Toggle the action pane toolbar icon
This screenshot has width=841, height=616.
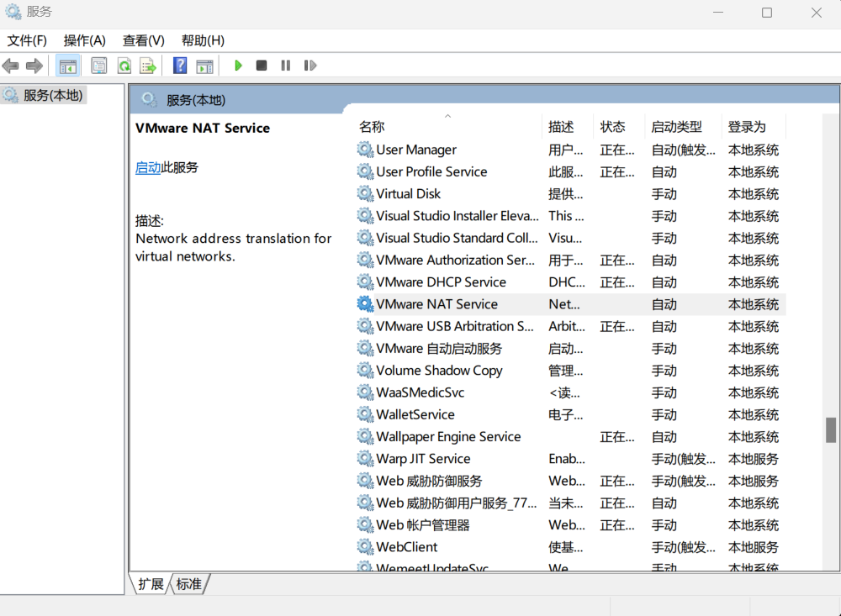pyautogui.click(x=204, y=66)
